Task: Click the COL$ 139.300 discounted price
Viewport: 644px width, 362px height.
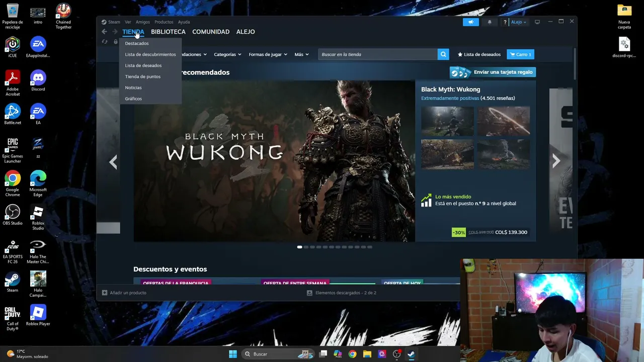Action: point(511,232)
